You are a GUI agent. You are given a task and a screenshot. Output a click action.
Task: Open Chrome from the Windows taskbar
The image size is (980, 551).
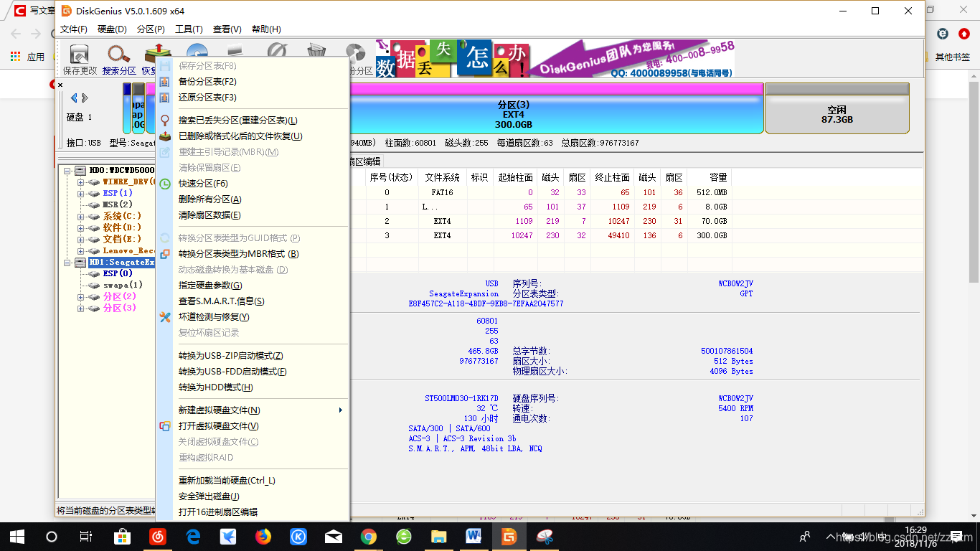click(x=368, y=536)
